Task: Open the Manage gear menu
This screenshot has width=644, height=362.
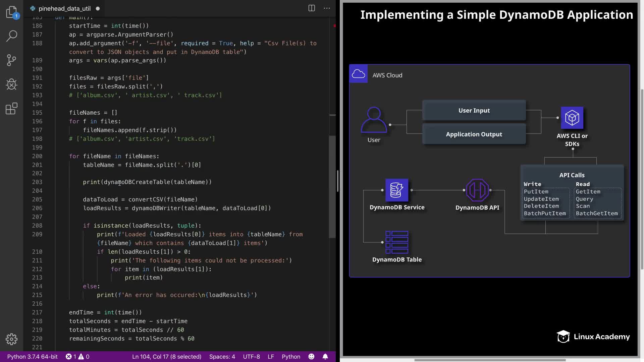Action: pyautogui.click(x=11, y=339)
